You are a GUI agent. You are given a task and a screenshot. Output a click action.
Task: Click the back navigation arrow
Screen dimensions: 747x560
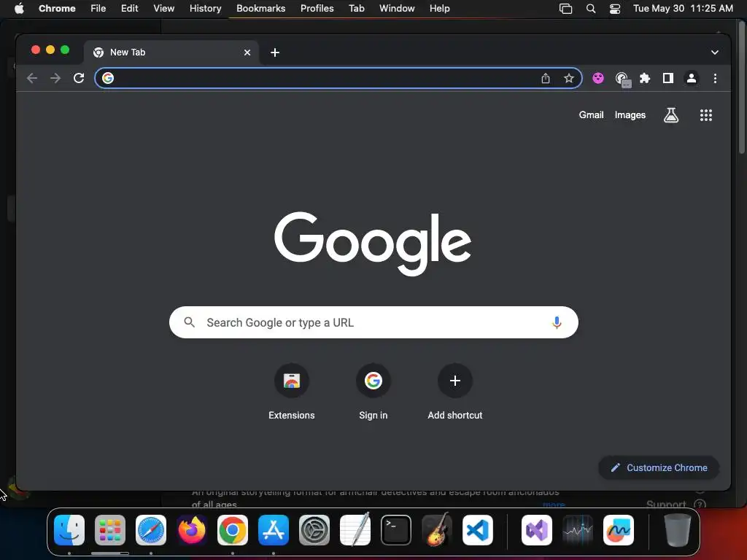click(32, 78)
